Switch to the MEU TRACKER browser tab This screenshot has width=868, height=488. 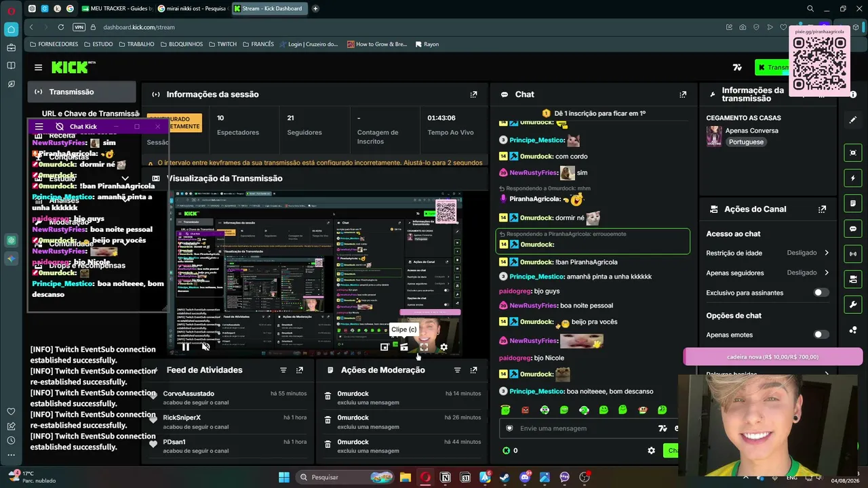pyautogui.click(x=117, y=9)
